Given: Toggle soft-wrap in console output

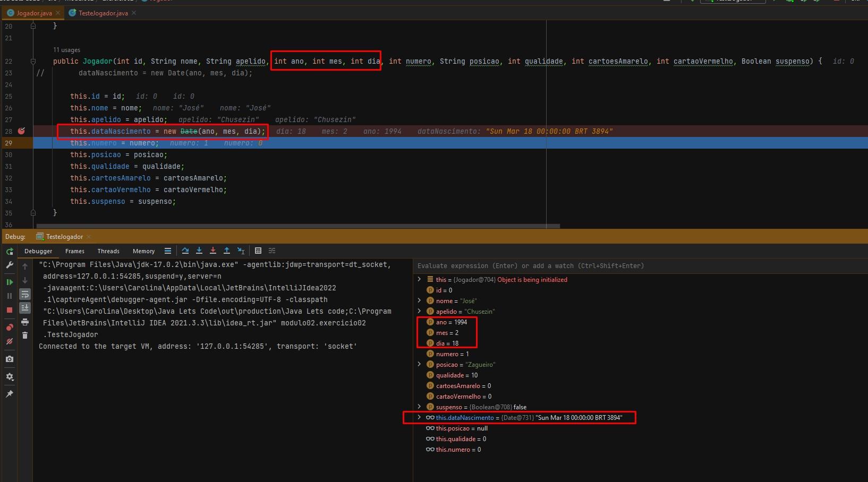Looking at the screenshot, I should 25,294.
